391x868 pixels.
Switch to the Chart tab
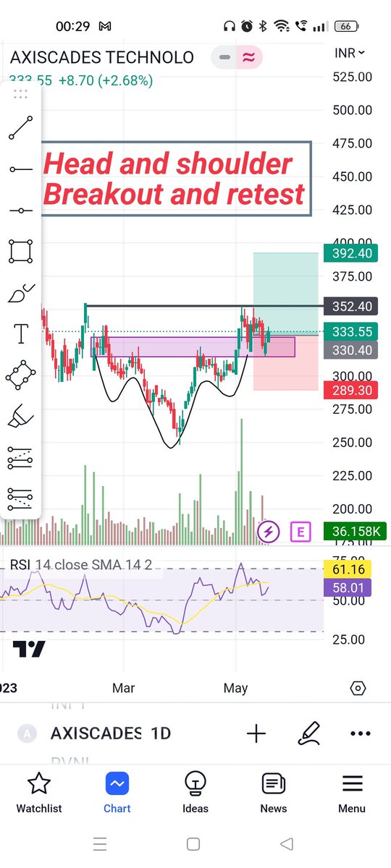click(117, 793)
